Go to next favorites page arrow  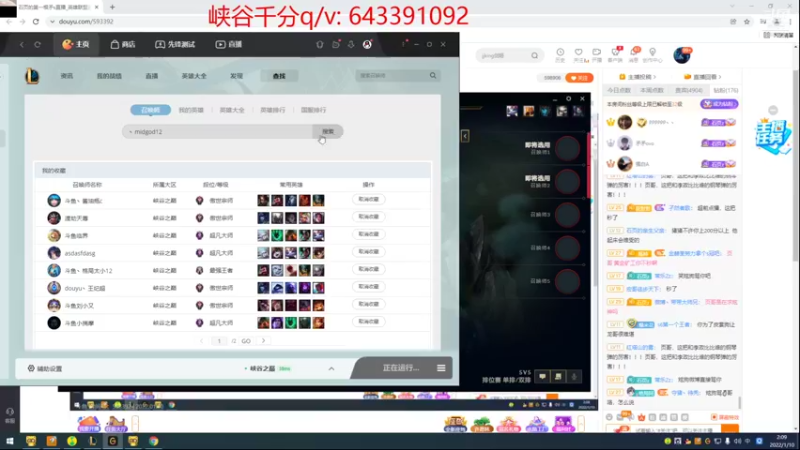click(x=263, y=341)
